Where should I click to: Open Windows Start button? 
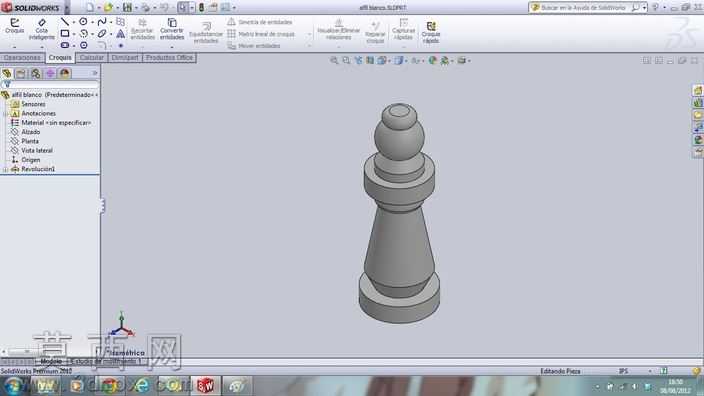(13, 386)
